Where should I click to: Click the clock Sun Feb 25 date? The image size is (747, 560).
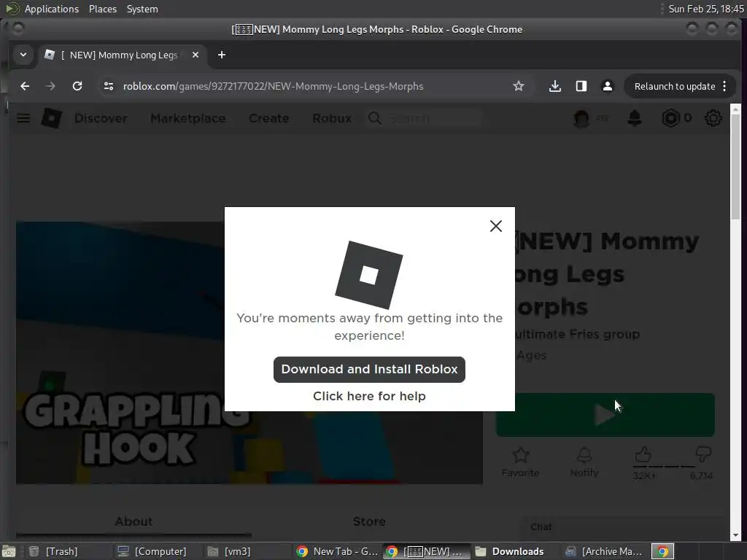pos(705,9)
